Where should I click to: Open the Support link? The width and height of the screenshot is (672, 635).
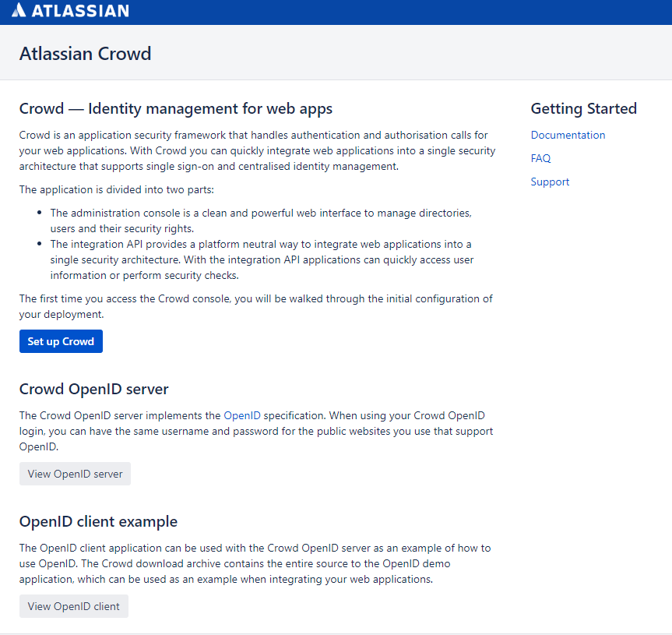[x=550, y=182]
